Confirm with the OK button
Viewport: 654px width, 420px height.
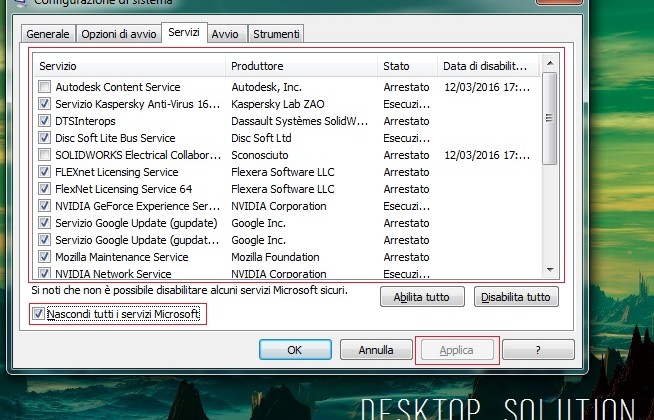coord(294,350)
